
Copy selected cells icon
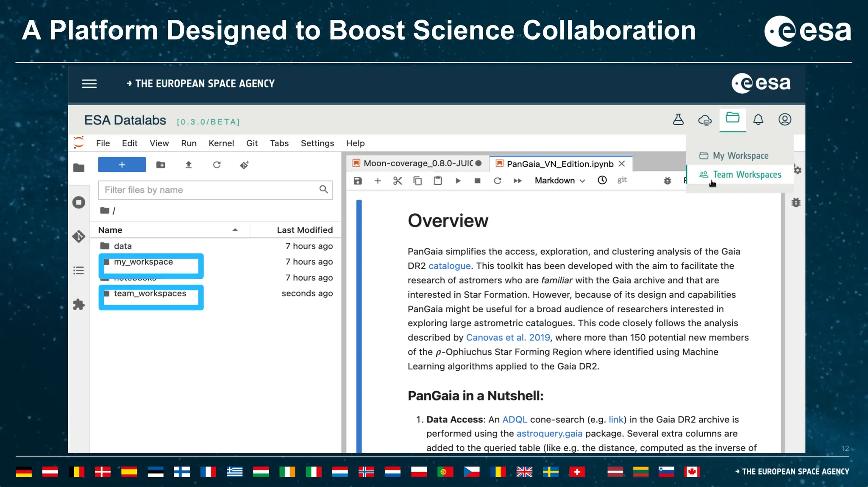pyautogui.click(x=417, y=181)
